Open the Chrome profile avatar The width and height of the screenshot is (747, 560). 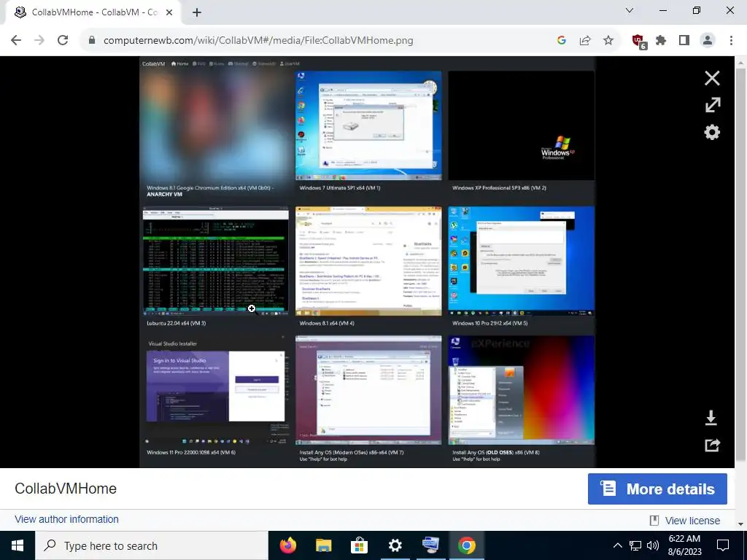[708, 40]
